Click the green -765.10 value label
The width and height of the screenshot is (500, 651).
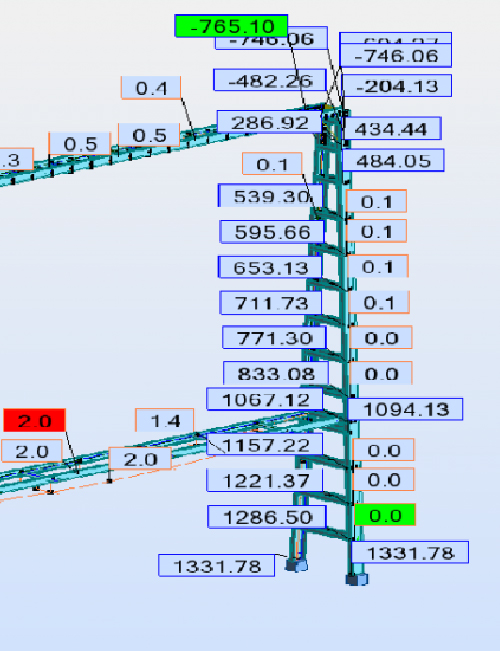(231, 26)
